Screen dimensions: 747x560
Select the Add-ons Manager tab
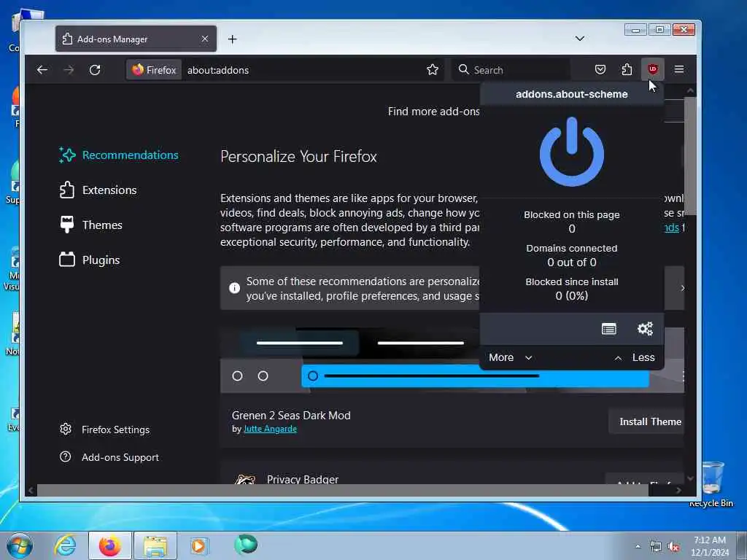point(136,39)
